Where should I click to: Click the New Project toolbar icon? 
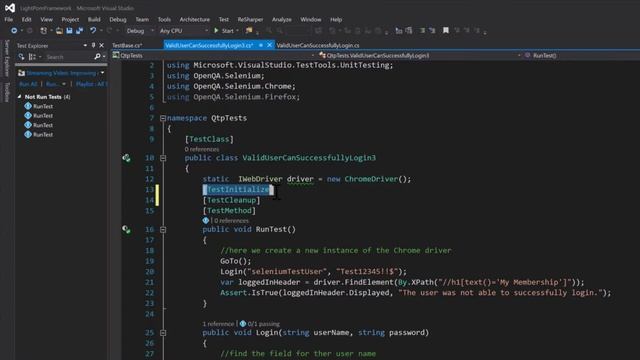[44, 31]
